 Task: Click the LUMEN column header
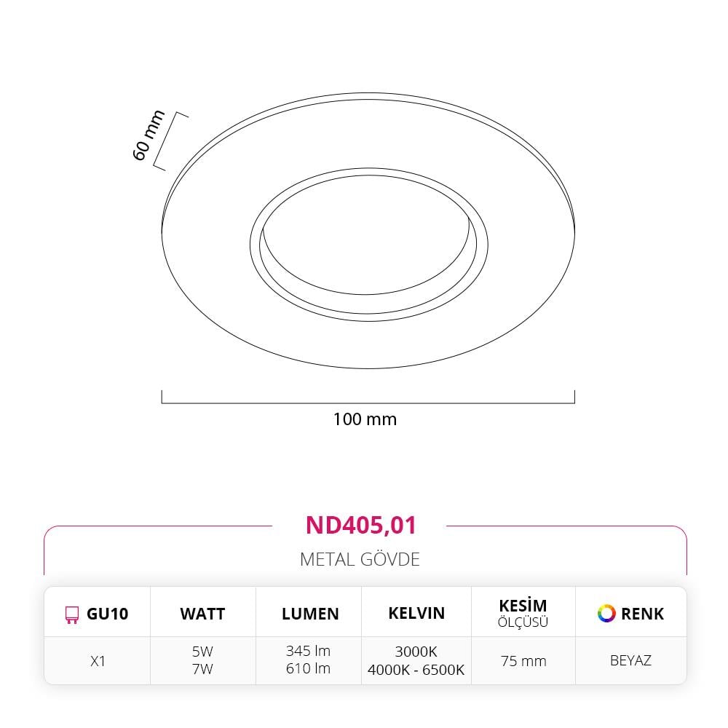pos(310,614)
